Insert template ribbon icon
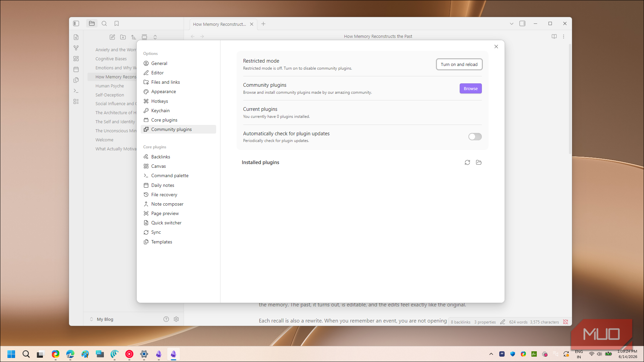The height and width of the screenshot is (362, 644). [76, 80]
